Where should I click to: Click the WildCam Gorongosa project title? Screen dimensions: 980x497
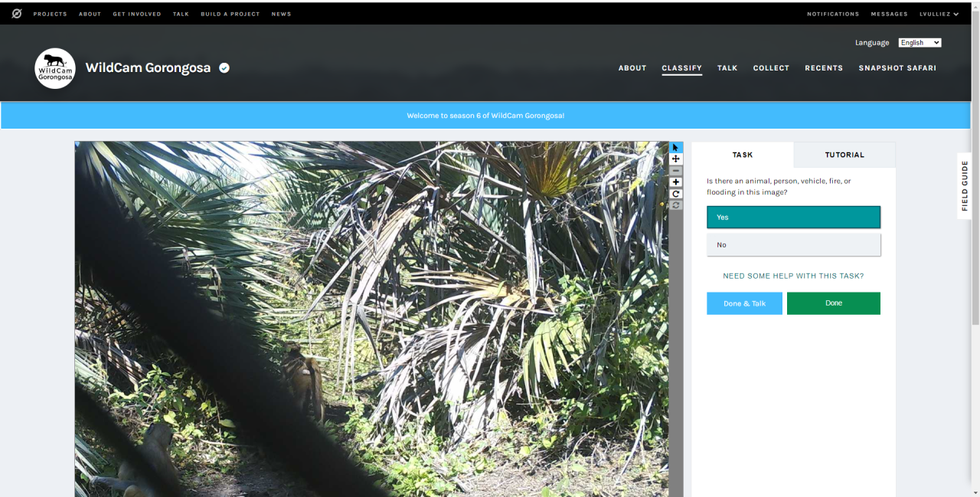(148, 67)
